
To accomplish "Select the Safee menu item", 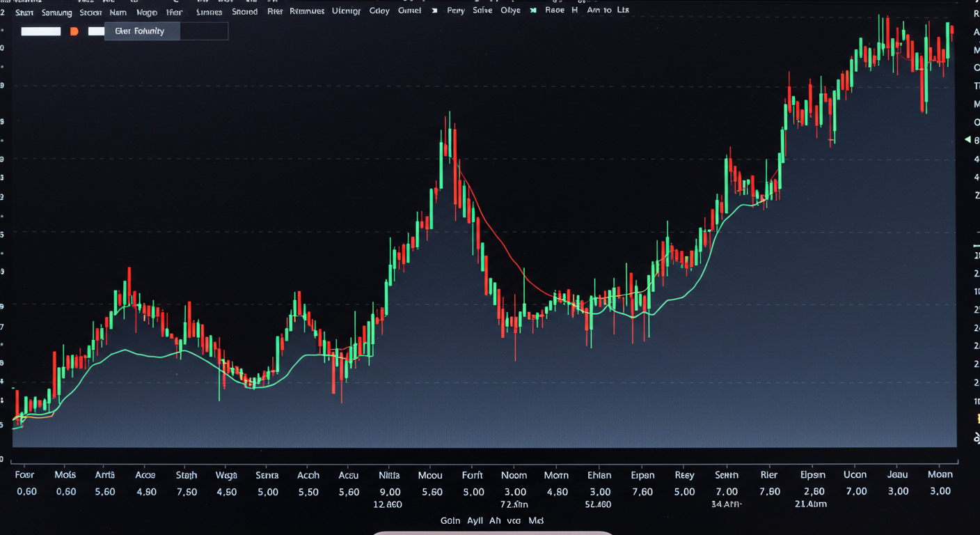I will tap(482, 11).
